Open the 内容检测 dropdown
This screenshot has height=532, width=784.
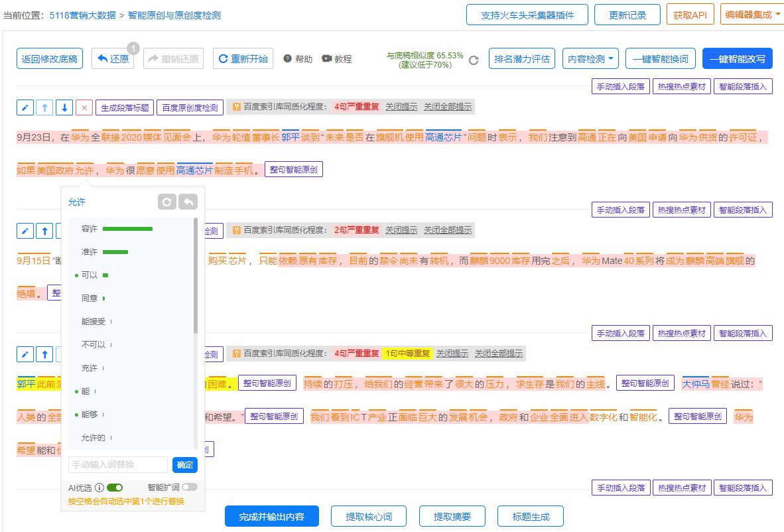click(x=590, y=58)
